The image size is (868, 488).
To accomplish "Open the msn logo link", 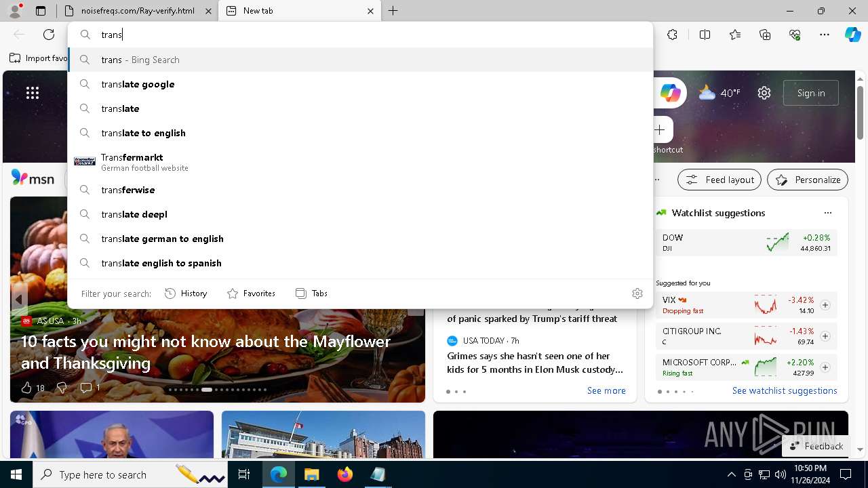I will click(33, 178).
